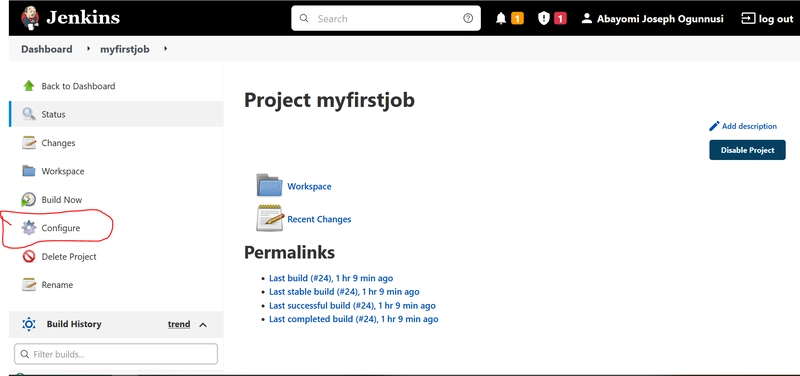Expand the myfirstjob breadcrumb arrow
This screenshot has height=376, width=800.
(165, 49)
